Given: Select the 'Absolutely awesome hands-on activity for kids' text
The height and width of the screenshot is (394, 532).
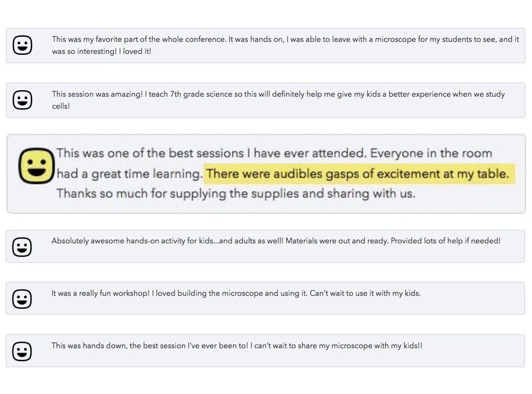Looking at the screenshot, I should pyautogui.click(x=132, y=241).
